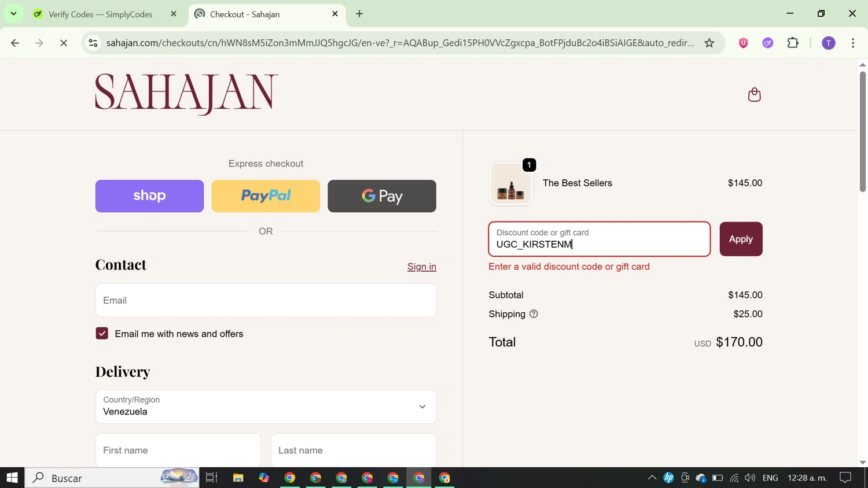
Task: Open the Extensions puzzle piece menu
Action: point(793,43)
